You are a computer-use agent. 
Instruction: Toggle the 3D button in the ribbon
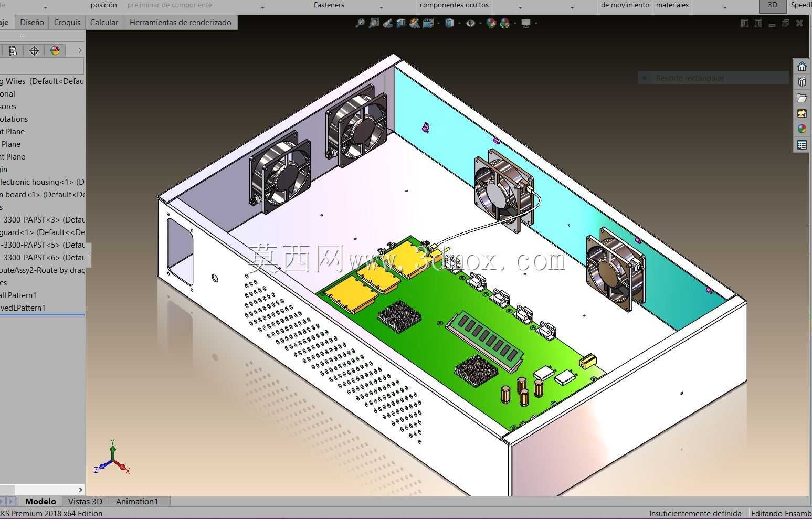click(773, 5)
